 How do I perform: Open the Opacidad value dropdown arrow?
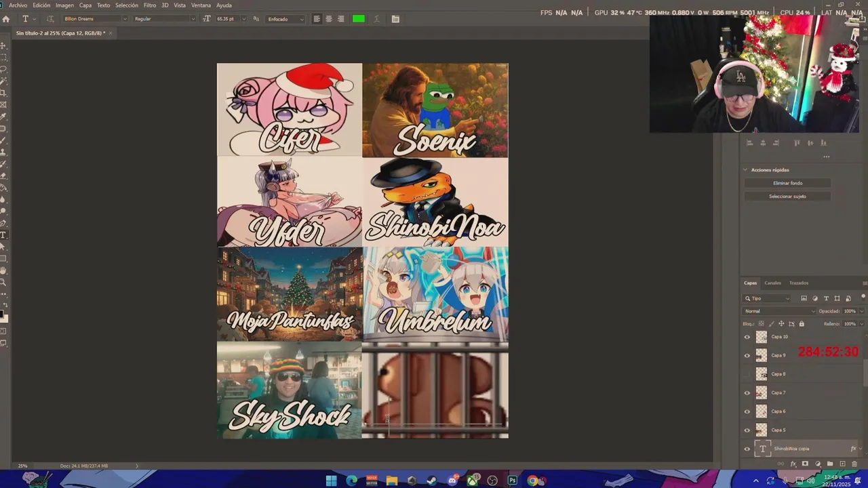pyautogui.click(x=862, y=311)
